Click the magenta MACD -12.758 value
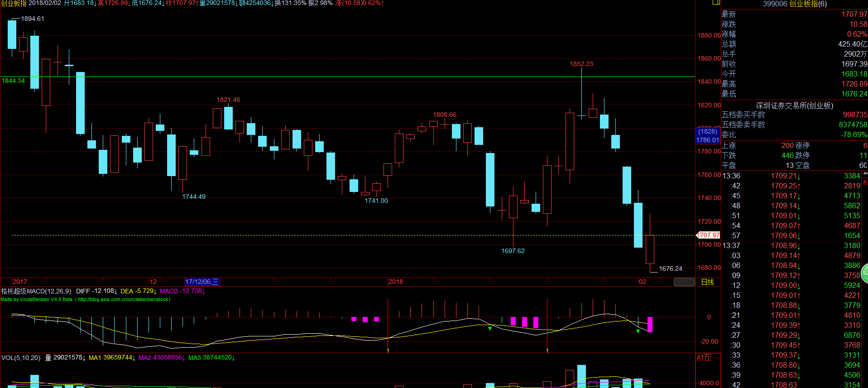 click(x=182, y=291)
